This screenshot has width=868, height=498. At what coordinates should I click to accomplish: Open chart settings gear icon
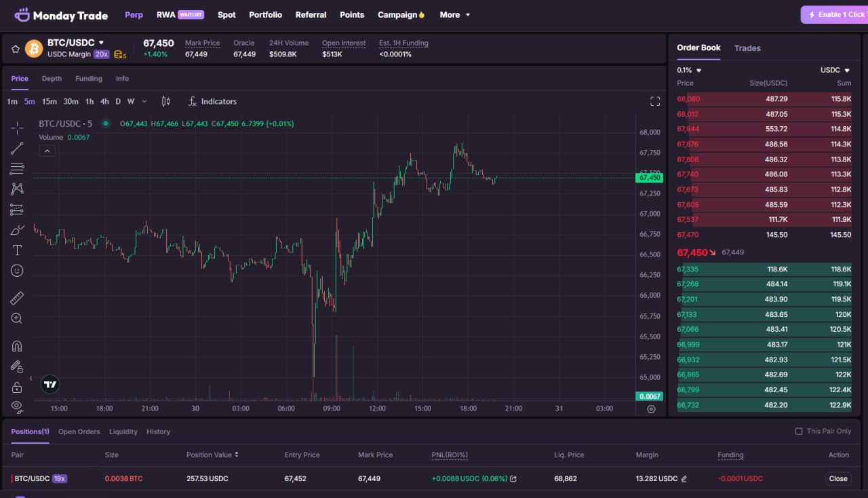pos(651,409)
